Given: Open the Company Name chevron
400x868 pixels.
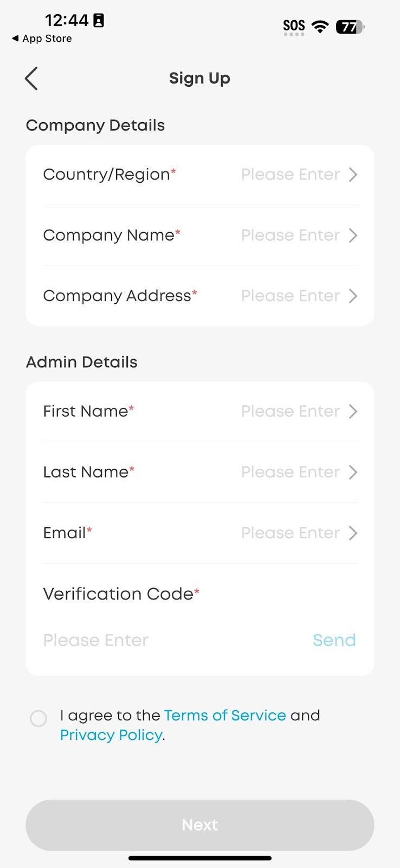Looking at the screenshot, I should [x=353, y=235].
